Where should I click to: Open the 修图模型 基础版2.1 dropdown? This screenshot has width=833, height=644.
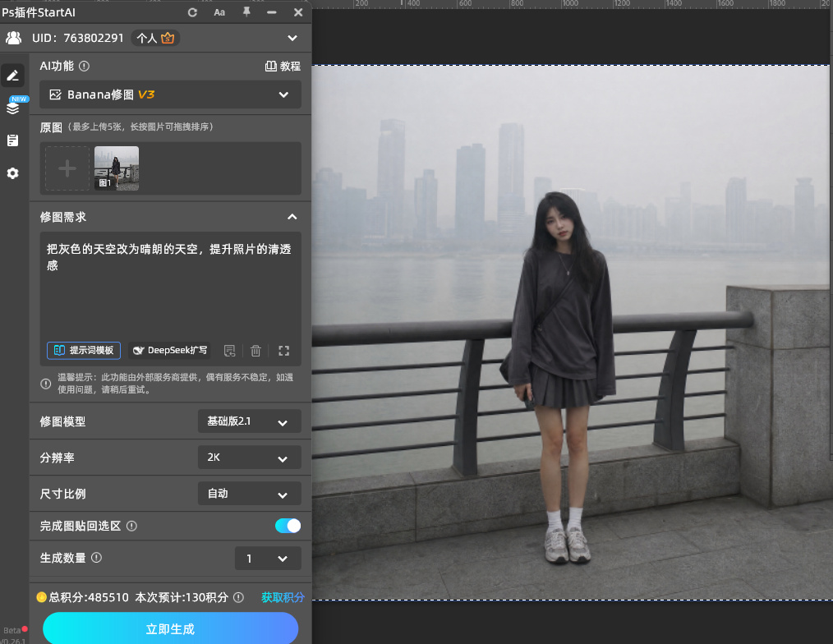(250, 421)
